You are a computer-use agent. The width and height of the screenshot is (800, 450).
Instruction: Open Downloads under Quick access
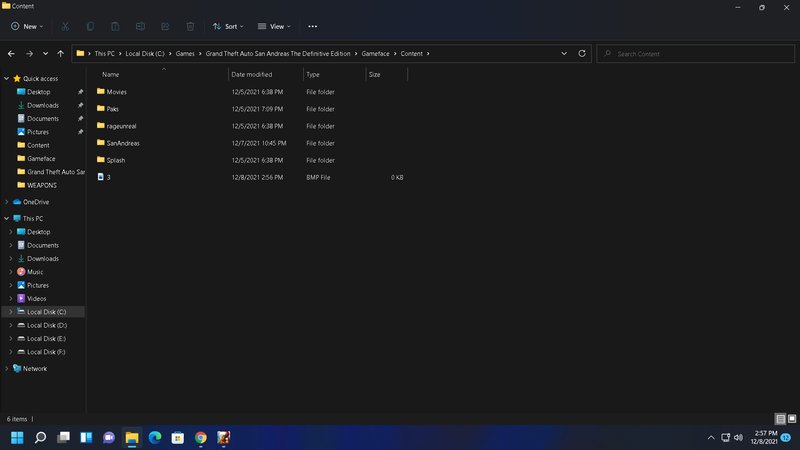[x=43, y=105]
